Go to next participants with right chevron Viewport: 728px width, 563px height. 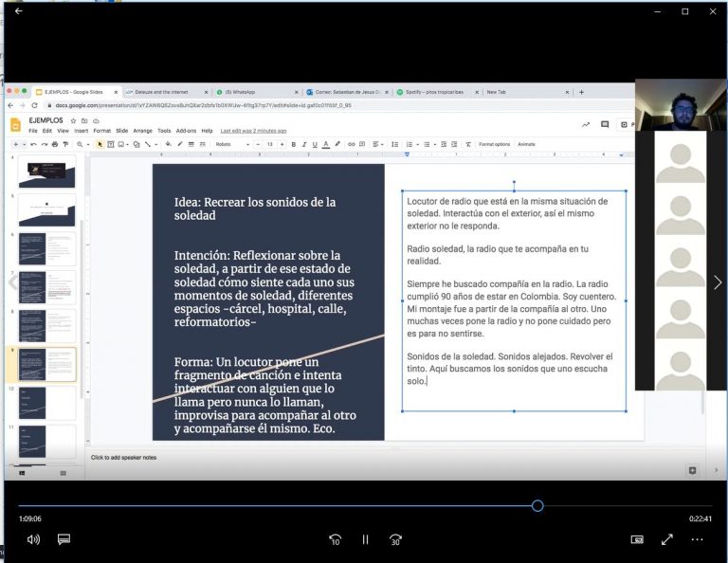pos(718,282)
